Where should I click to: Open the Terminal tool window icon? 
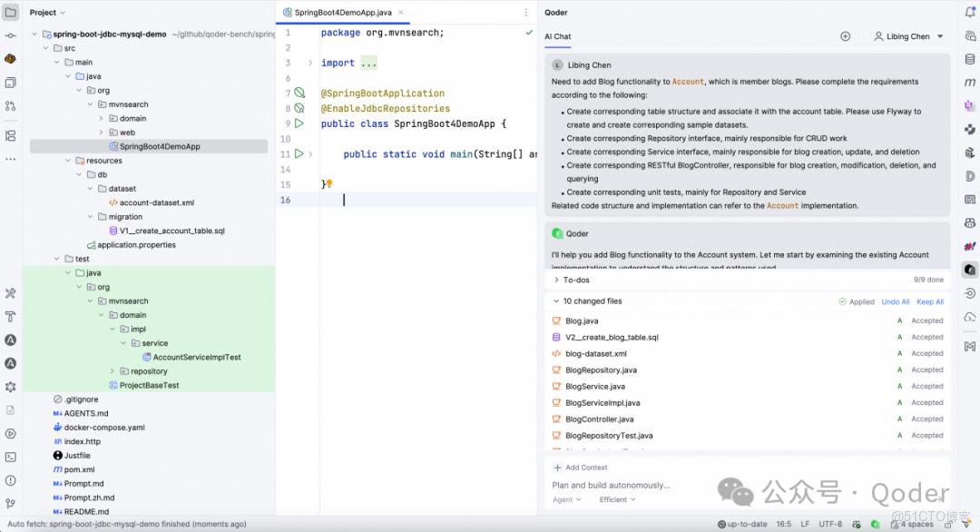[x=12, y=457]
